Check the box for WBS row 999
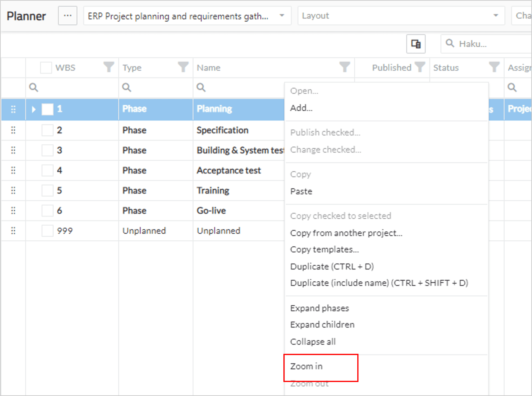Image resolution: width=532 pixels, height=396 pixels. coord(47,231)
